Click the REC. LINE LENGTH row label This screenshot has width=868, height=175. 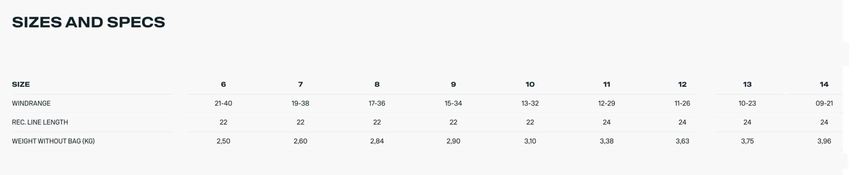(40, 122)
